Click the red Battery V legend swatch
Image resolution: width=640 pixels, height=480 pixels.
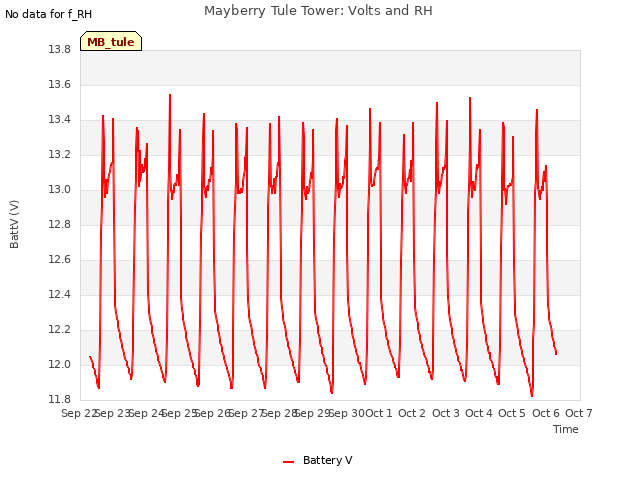(289, 462)
